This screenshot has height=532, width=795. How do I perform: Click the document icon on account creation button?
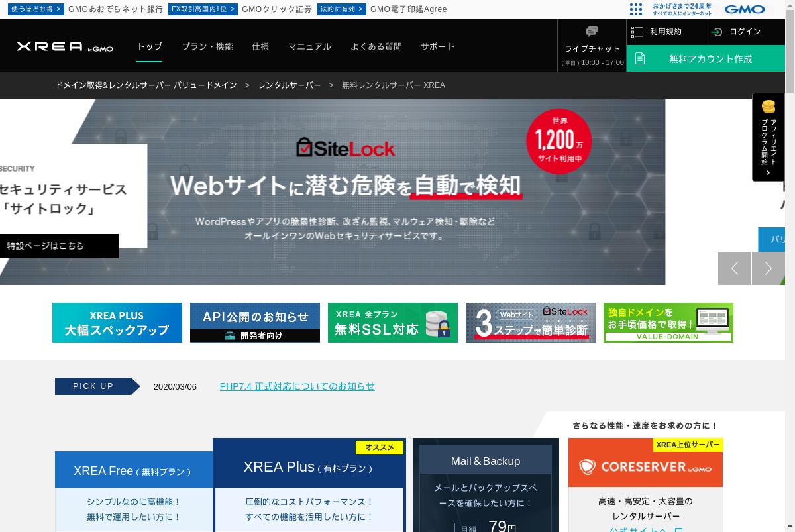point(640,58)
